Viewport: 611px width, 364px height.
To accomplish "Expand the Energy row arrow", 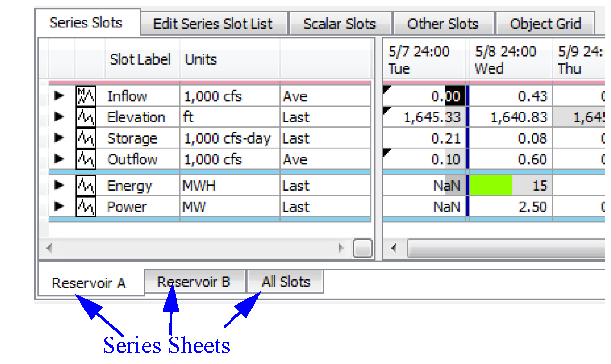I will coord(59,186).
